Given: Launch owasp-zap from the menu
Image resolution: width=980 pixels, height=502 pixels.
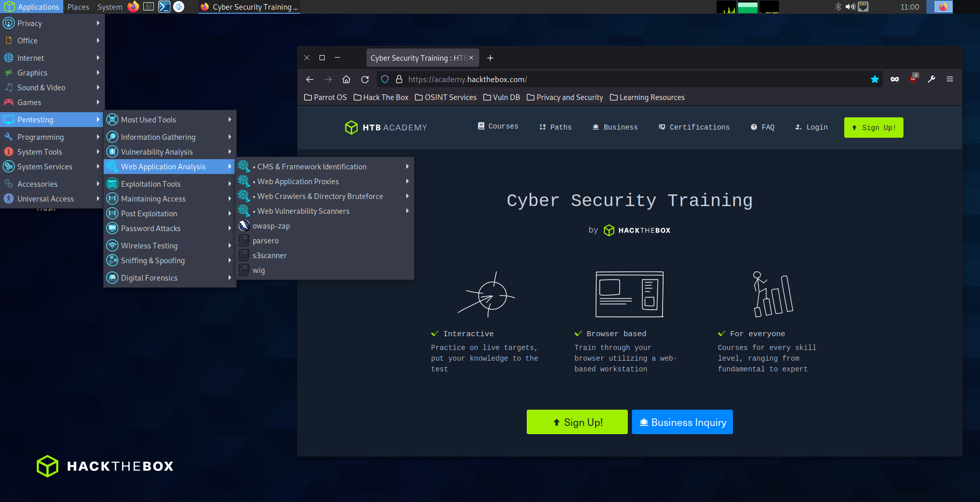Looking at the screenshot, I should click(x=325, y=226).
